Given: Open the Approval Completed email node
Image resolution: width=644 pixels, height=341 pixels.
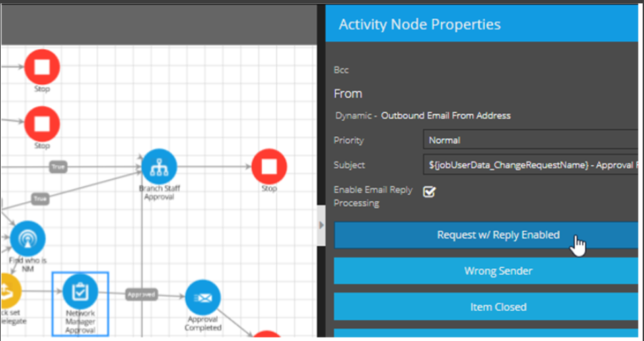Looking at the screenshot, I should (x=203, y=298).
